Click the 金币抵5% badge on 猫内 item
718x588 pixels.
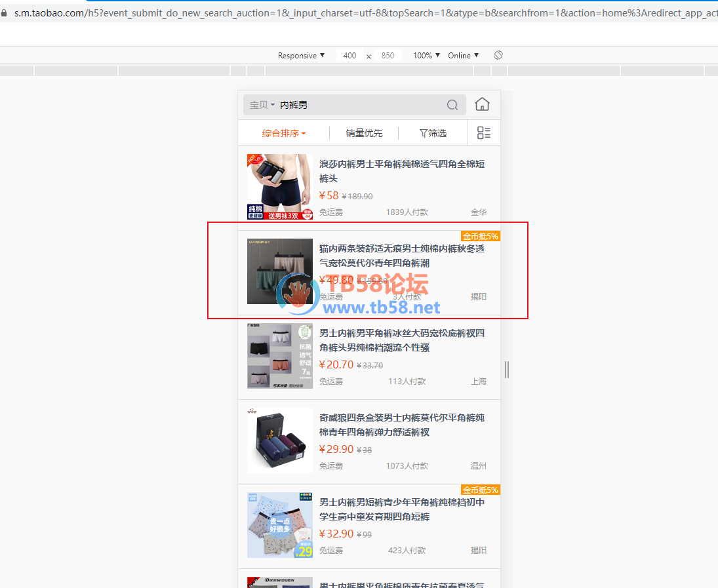pos(481,236)
